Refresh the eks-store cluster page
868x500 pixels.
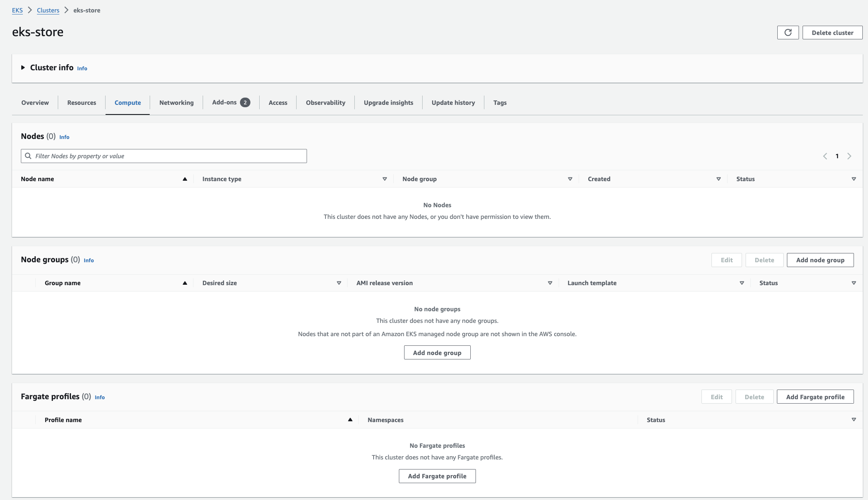pyautogui.click(x=788, y=32)
